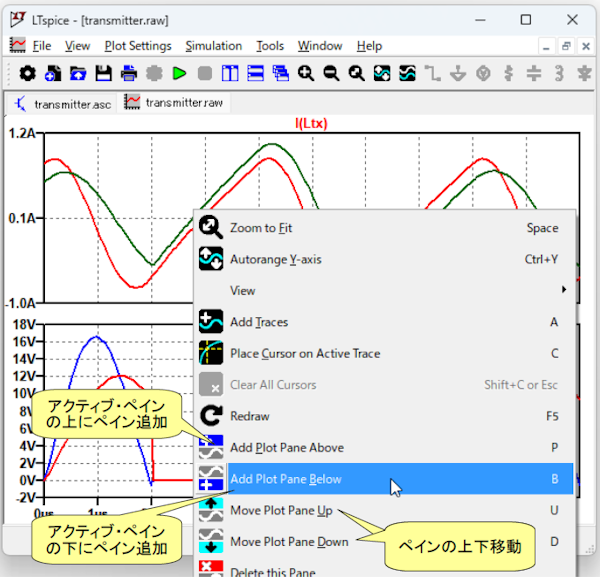600x584 pixels.
Task: Click the Zoom In magnifier toolbar icon
Action: coord(305,73)
